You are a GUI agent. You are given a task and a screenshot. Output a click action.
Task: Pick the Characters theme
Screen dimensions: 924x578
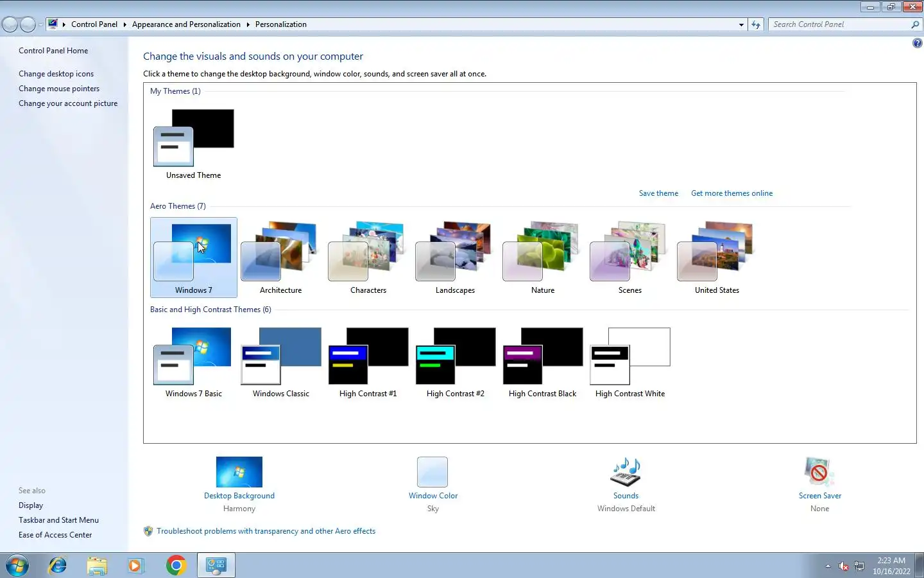pos(368,257)
